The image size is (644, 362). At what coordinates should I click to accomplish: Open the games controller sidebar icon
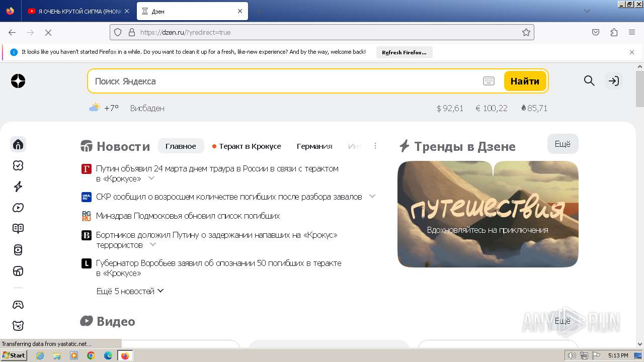tap(18, 305)
